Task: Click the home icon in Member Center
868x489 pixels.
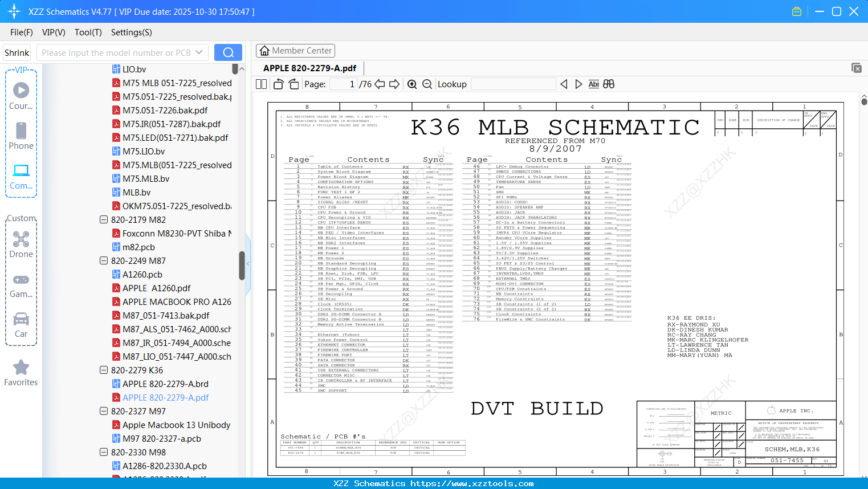Action: pyautogui.click(x=264, y=51)
